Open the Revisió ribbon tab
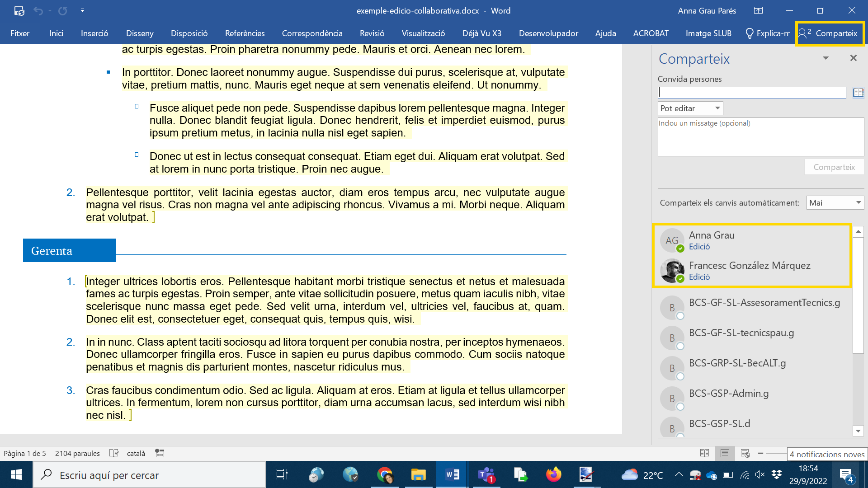 tap(372, 33)
